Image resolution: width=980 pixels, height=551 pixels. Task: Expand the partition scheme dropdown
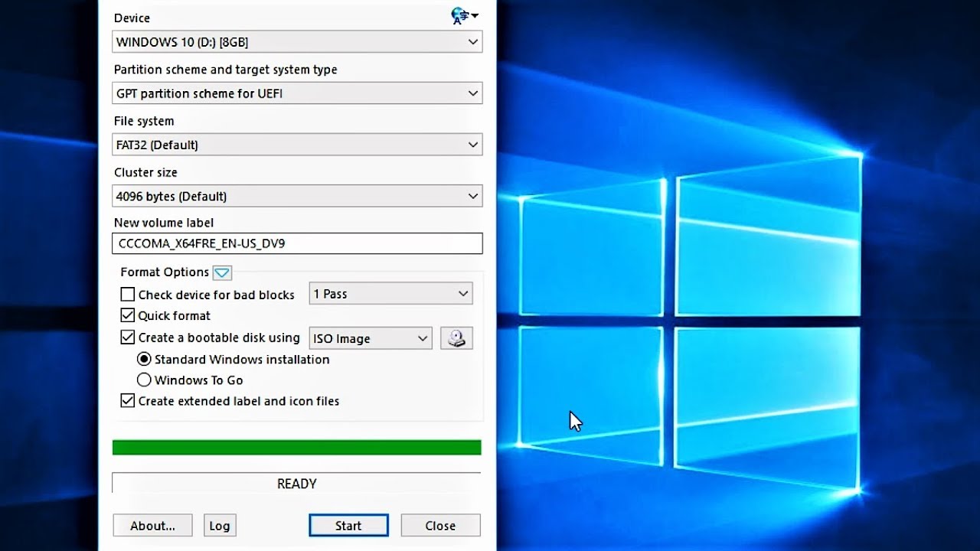coord(297,93)
